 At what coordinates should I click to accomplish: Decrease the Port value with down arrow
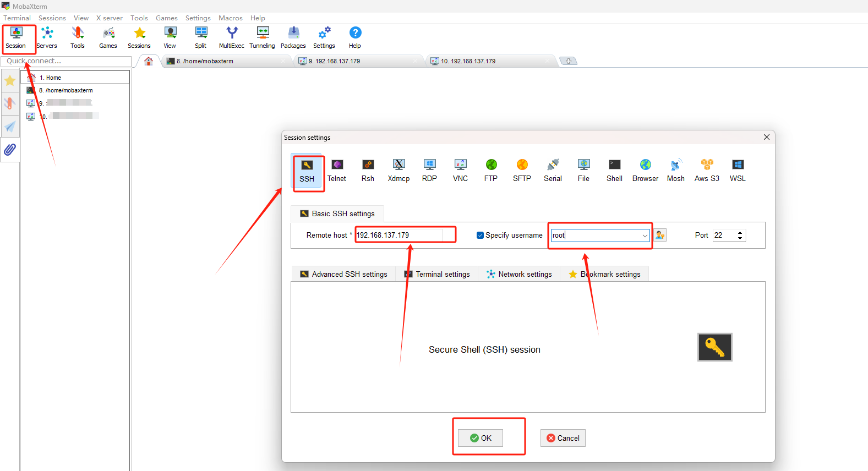coord(740,238)
